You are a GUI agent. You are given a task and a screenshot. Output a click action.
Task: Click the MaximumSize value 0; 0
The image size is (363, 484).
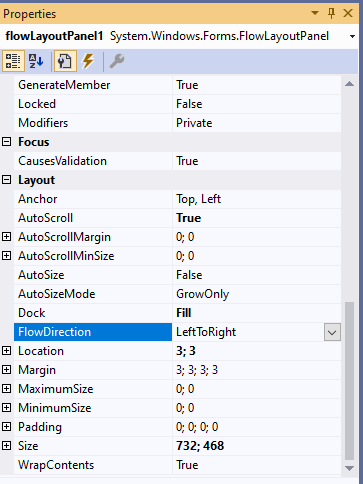tap(185, 389)
